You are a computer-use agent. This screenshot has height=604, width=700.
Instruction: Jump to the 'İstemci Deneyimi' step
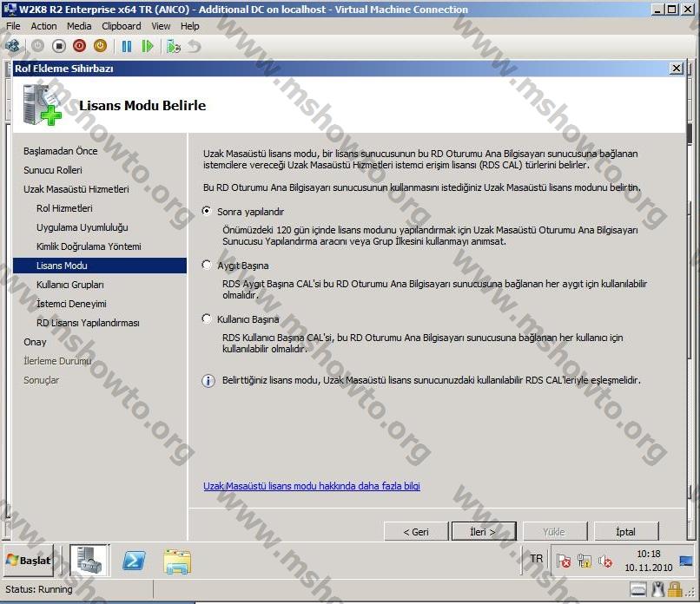click(71, 304)
